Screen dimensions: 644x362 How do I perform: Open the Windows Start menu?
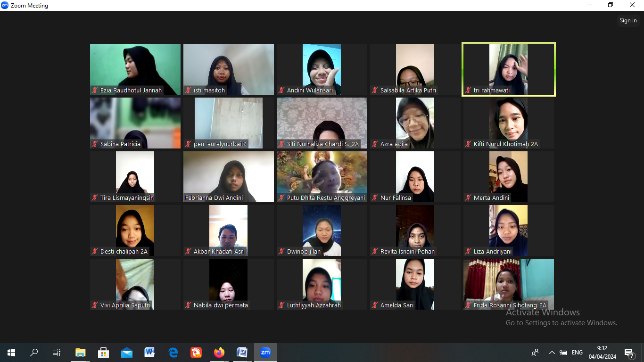(x=11, y=353)
